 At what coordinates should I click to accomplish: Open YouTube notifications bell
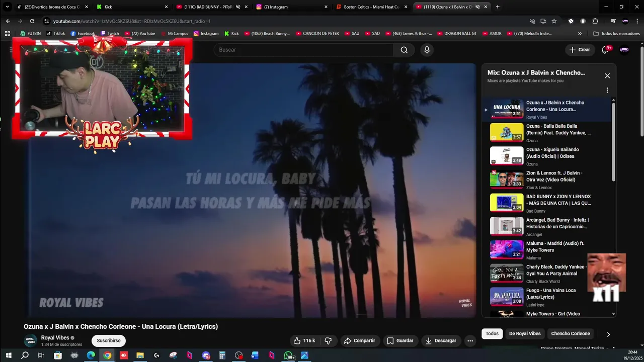tap(605, 50)
